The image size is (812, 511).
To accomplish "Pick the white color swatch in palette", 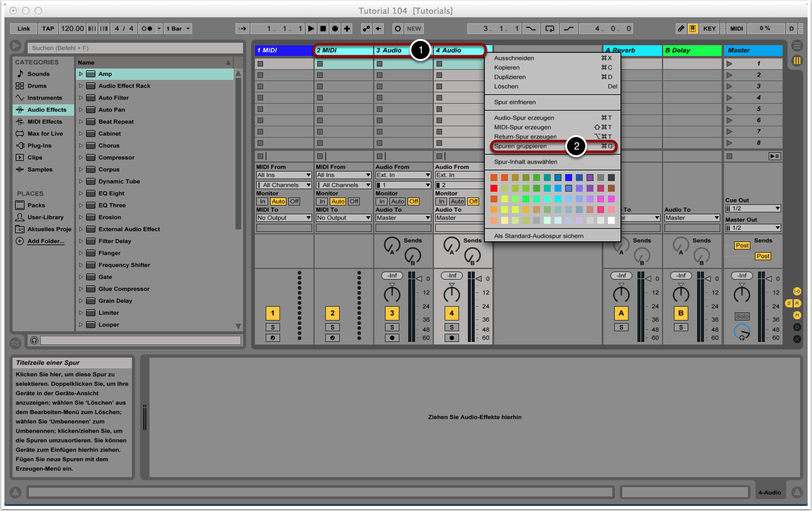I will tap(611, 220).
